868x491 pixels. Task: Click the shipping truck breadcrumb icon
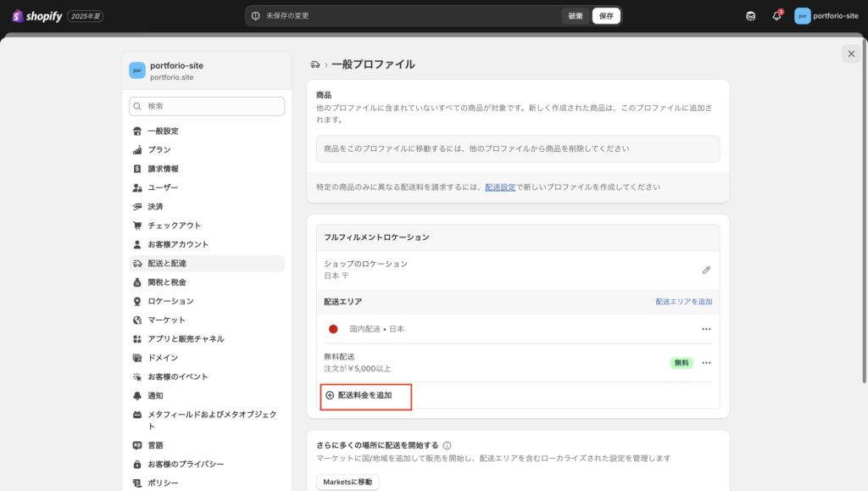pos(315,64)
